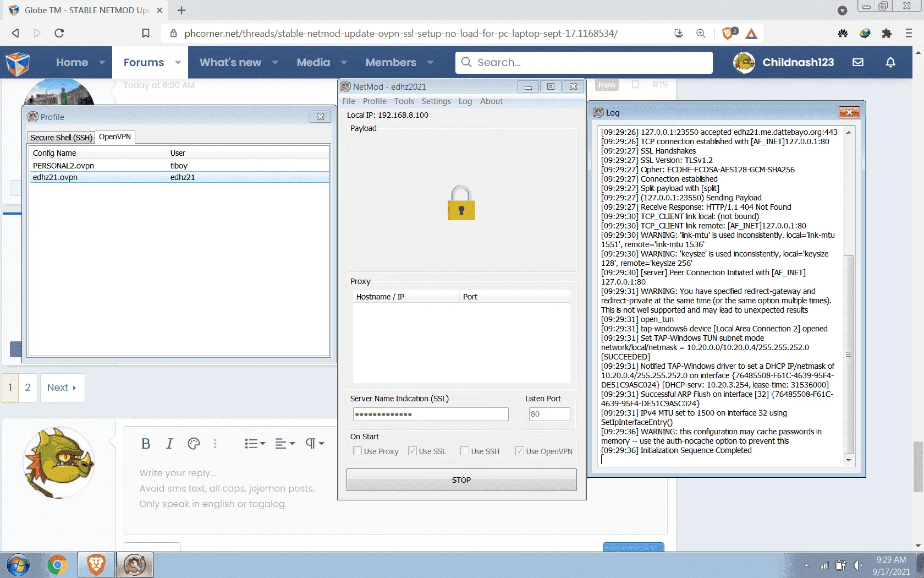The image size is (924, 578).
Task: Open the paragraph format dropdown in editor
Action: [x=315, y=444]
